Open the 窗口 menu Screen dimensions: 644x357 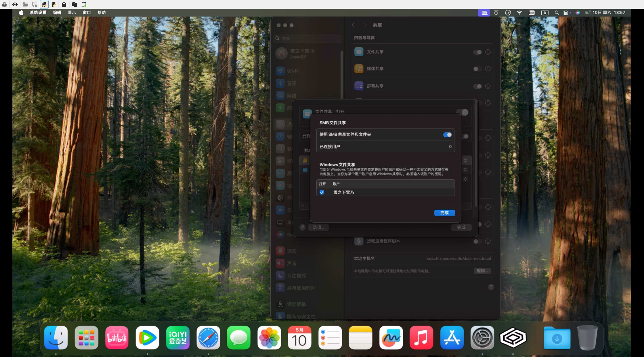[87, 13]
